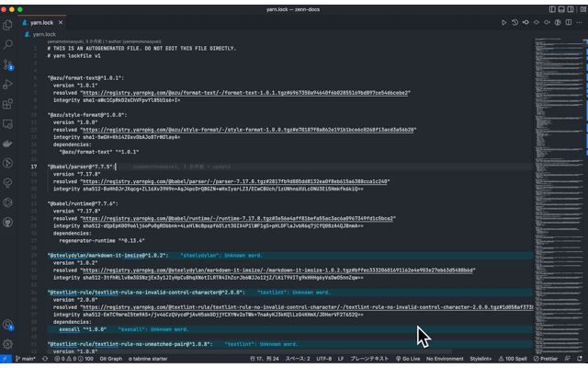Open format-text-1.0.1.tgz registry URL
Image resolution: width=588 pixels, height=368 pixels.
coord(245,93)
